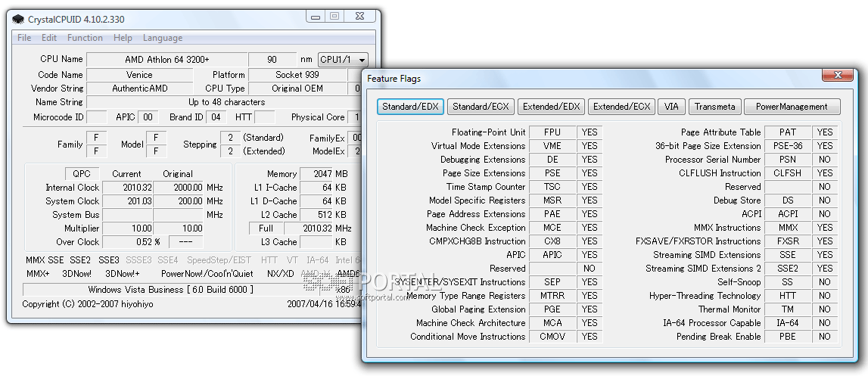Screen dimensions: 868x376
Task: Click the CX8 flag cell
Action: click(552, 241)
